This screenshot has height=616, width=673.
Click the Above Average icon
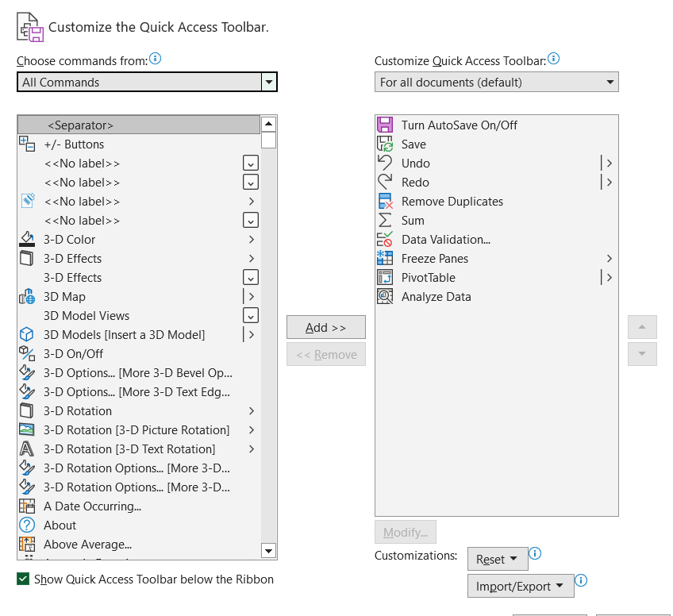click(27, 544)
